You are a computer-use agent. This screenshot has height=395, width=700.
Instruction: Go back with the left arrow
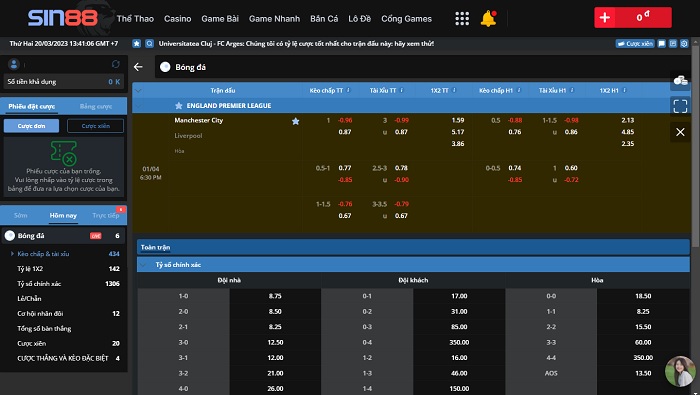[x=138, y=67]
